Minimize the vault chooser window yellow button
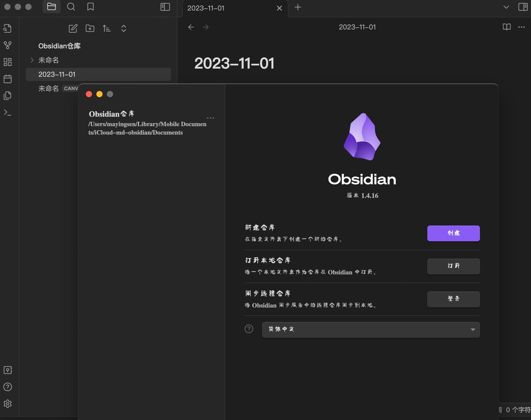The height and width of the screenshot is (420, 531). [99, 94]
